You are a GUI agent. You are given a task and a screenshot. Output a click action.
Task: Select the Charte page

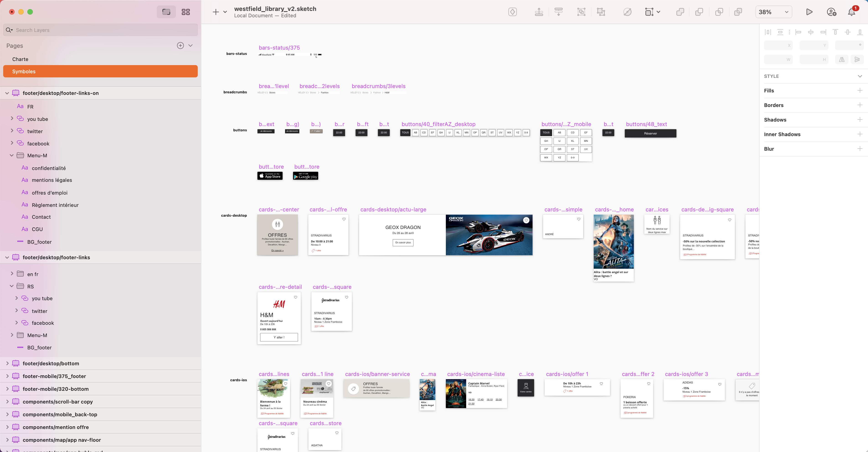(100, 59)
